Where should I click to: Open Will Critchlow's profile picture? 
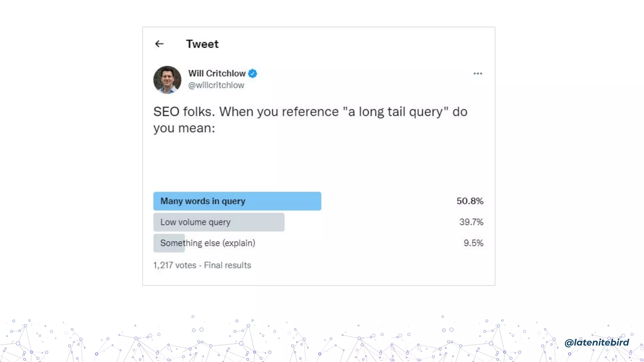coord(167,80)
